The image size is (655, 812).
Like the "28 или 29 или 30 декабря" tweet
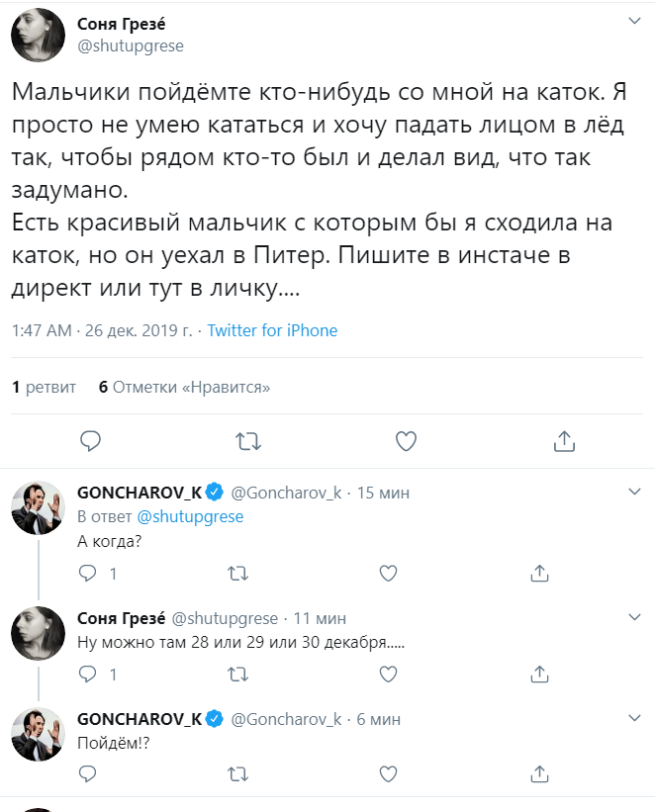pos(389,675)
